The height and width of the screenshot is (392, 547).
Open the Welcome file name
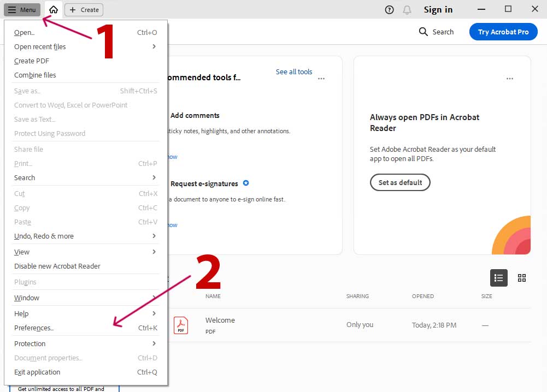click(x=220, y=320)
